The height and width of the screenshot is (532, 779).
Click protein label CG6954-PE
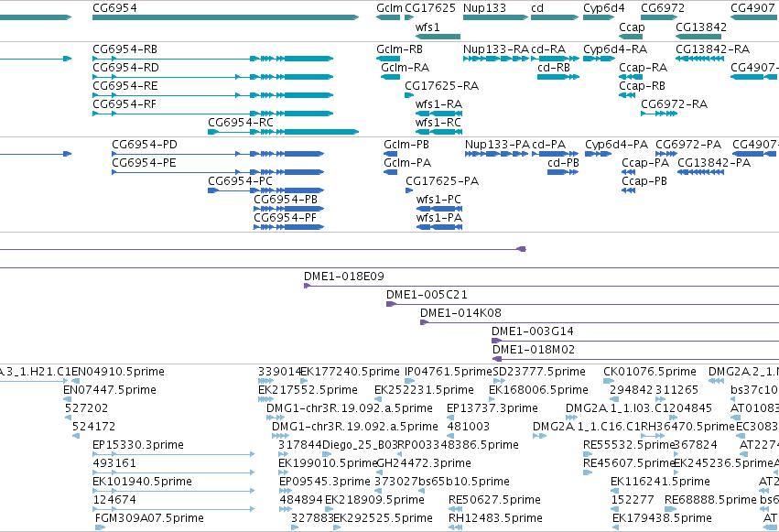click(144, 163)
